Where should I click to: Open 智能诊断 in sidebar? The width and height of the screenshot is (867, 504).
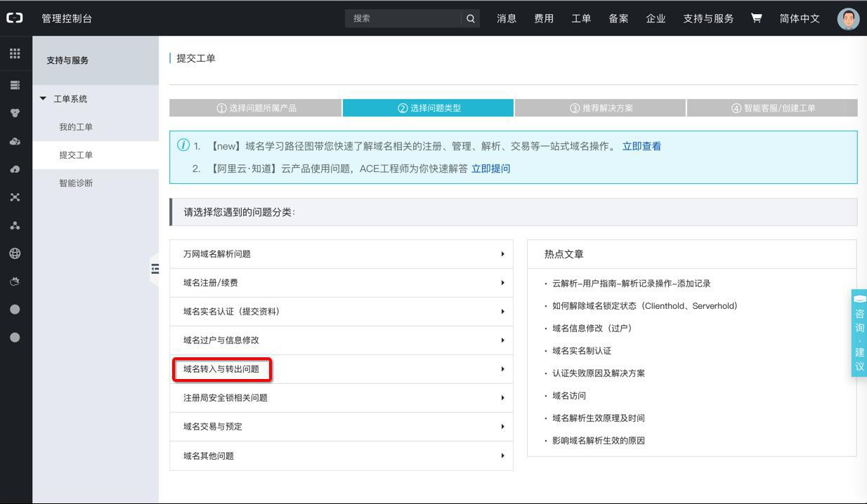pyautogui.click(x=76, y=183)
